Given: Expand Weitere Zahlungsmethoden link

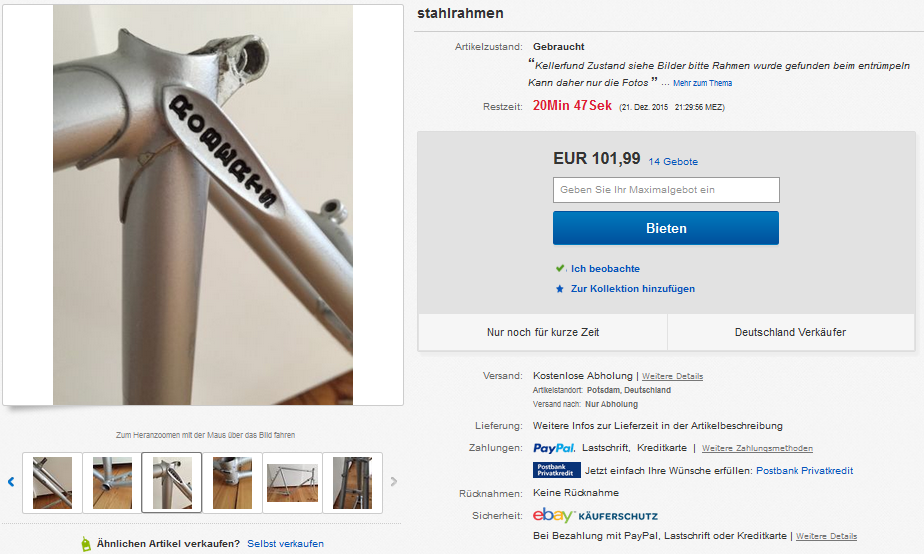Looking at the screenshot, I should (757, 449).
